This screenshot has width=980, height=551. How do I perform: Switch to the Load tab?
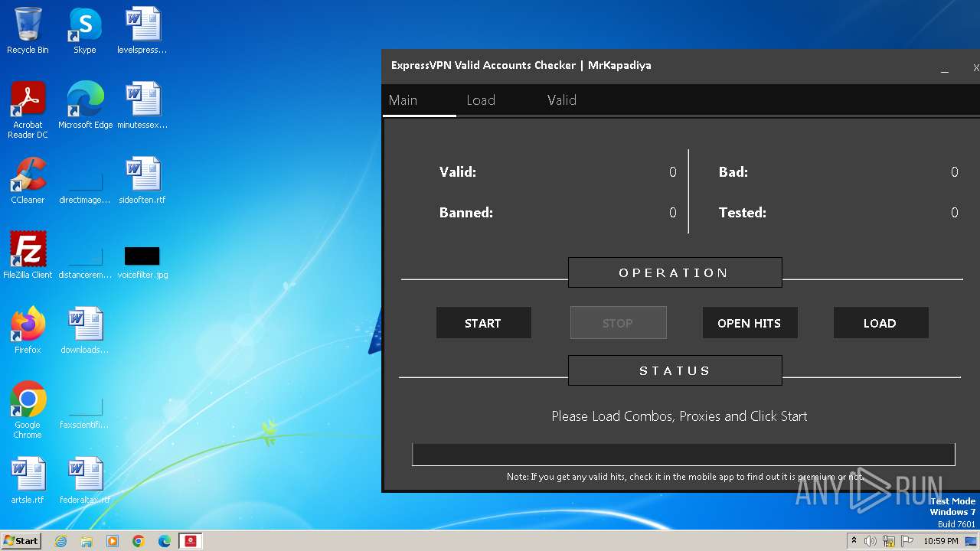[481, 100]
